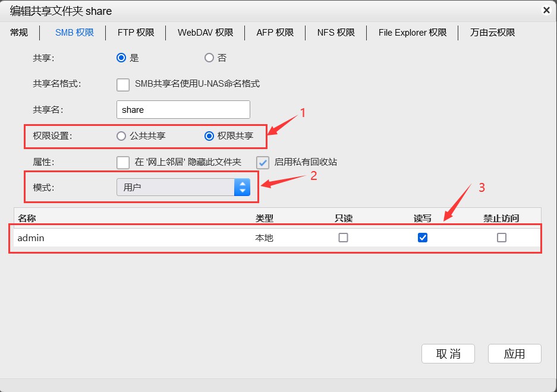The width and height of the screenshot is (557, 392).
Task: Switch to the FTP 权限 tab
Action: (136, 33)
